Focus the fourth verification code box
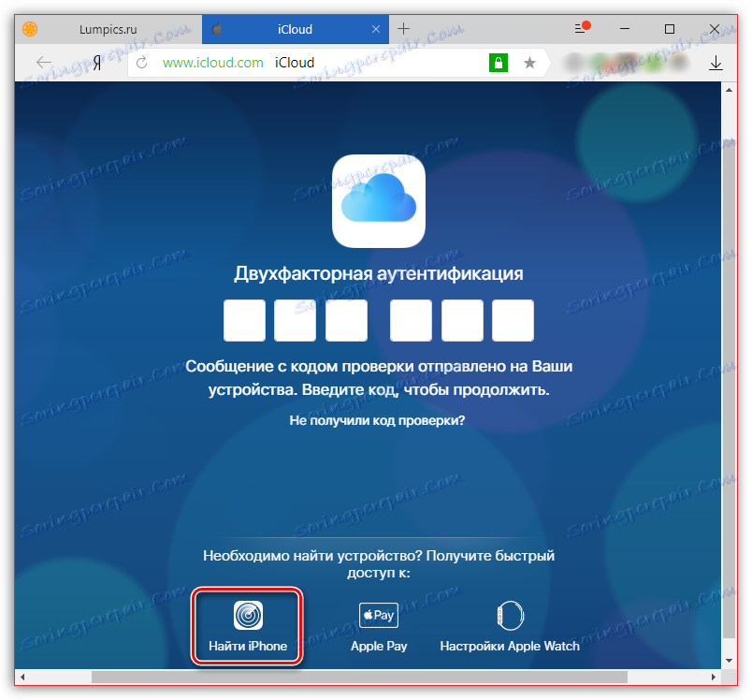 click(x=411, y=320)
